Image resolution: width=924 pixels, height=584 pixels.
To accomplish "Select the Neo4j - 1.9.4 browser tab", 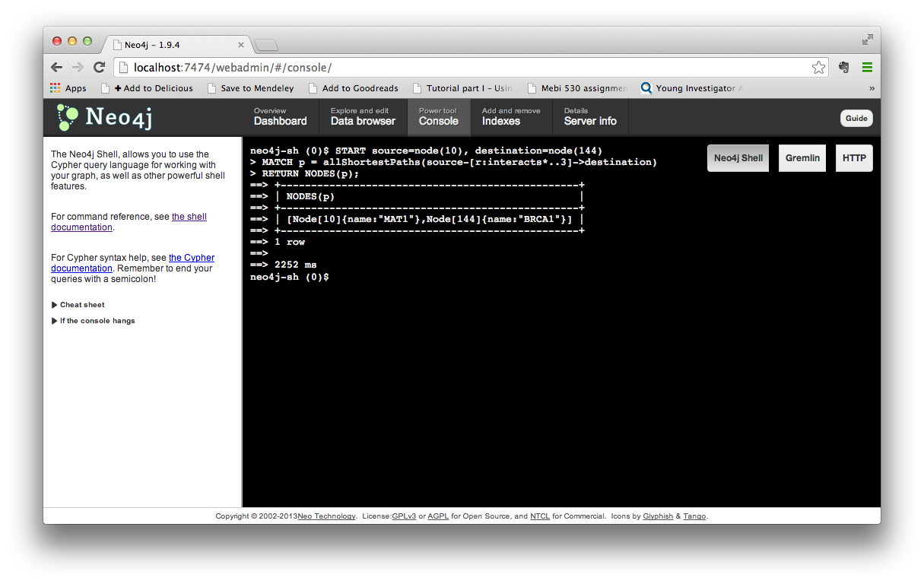I will 179,45.
